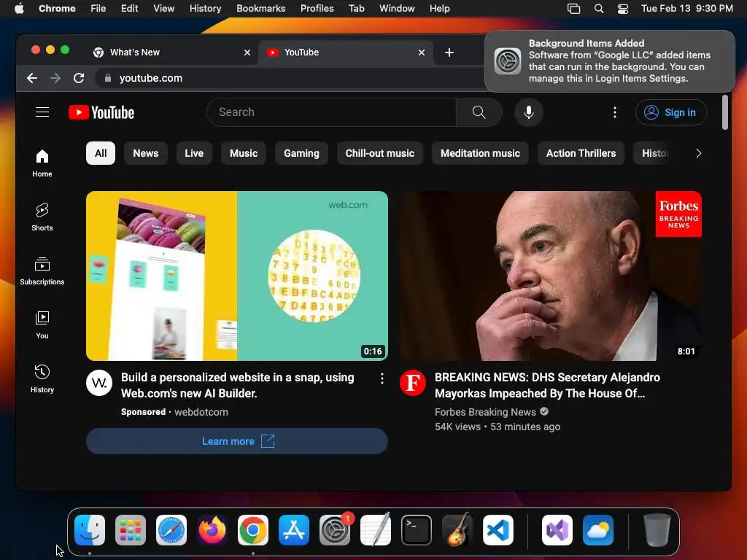Image resolution: width=747 pixels, height=560 pixels.
Task: Close the YouTube tab
Action: [421, 52]
